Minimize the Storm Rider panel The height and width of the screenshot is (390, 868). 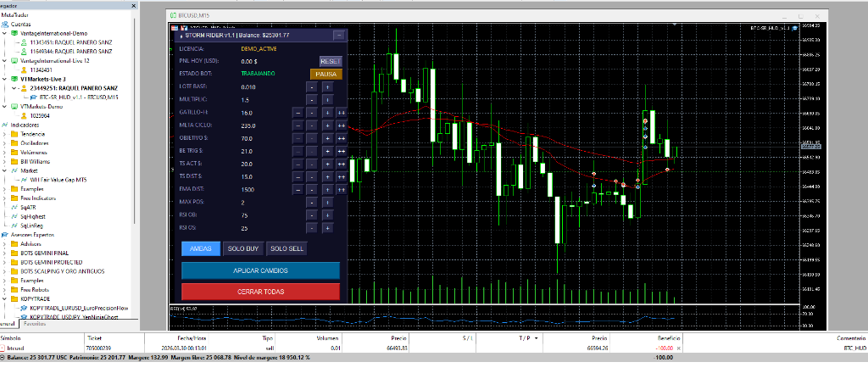339,35
